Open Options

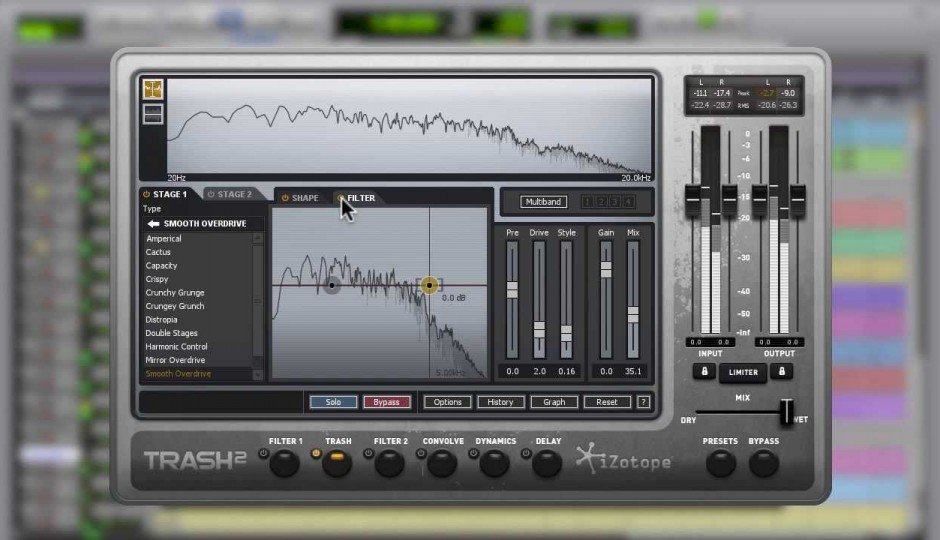click(447, 402)
